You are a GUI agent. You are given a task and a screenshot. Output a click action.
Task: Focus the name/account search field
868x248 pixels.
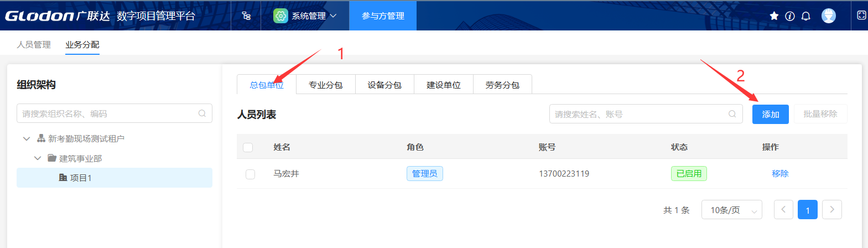click(x=646, y=114)
